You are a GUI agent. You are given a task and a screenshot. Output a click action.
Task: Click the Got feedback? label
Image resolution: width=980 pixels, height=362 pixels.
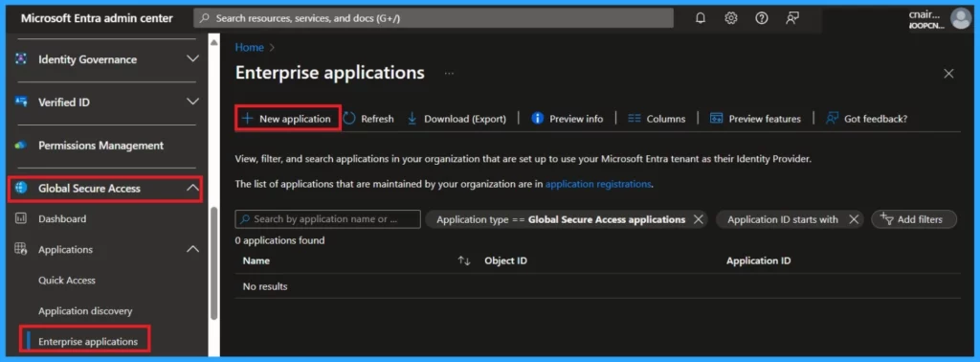click(876, 119)
